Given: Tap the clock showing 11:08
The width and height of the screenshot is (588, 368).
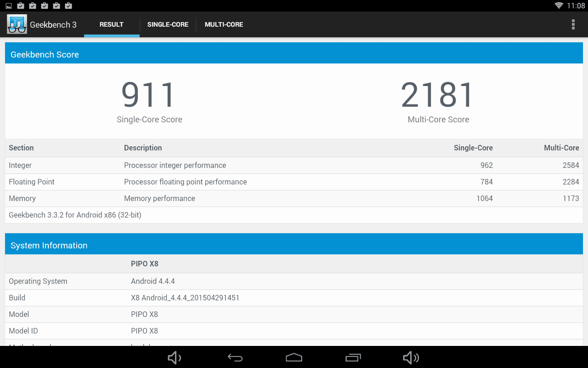Looking at the screenshot, I should (576, 6).
